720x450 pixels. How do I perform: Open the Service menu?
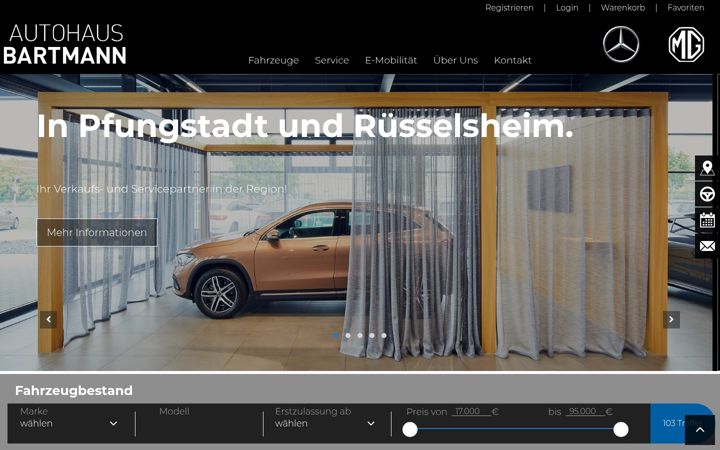(332, 60)
